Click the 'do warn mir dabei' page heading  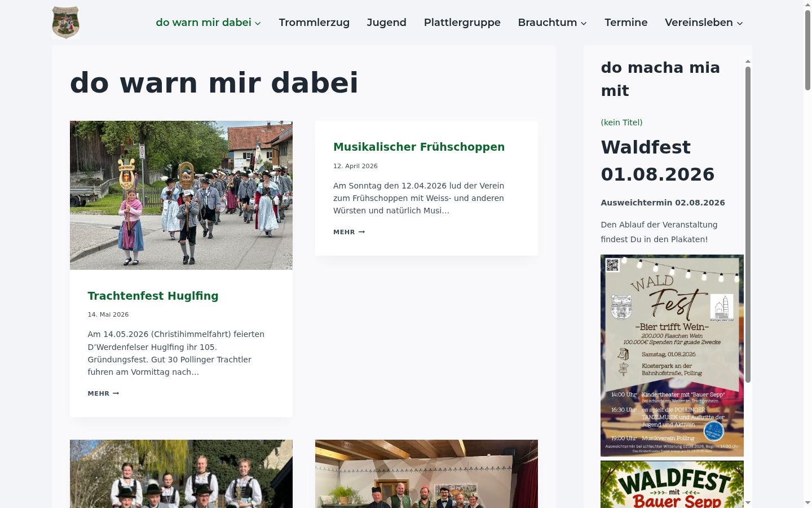tap(214, 83)
